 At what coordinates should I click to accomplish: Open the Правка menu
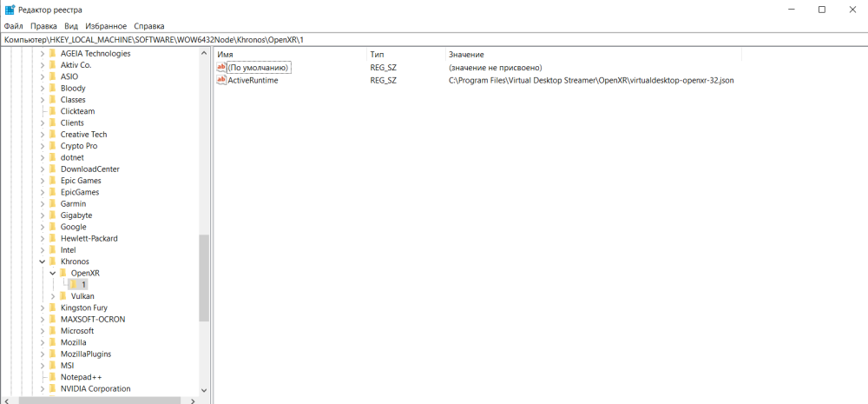[43, 26]
